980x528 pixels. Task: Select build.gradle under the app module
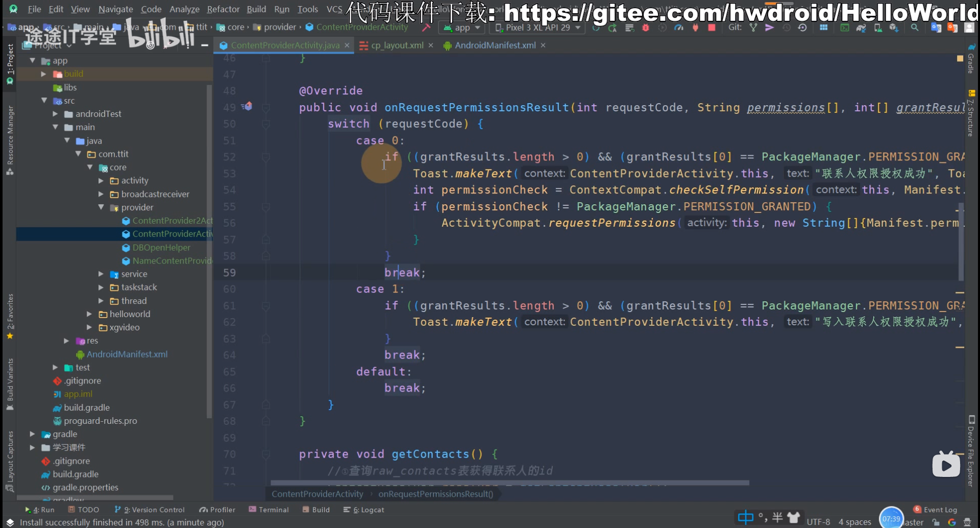click(87, 407)
